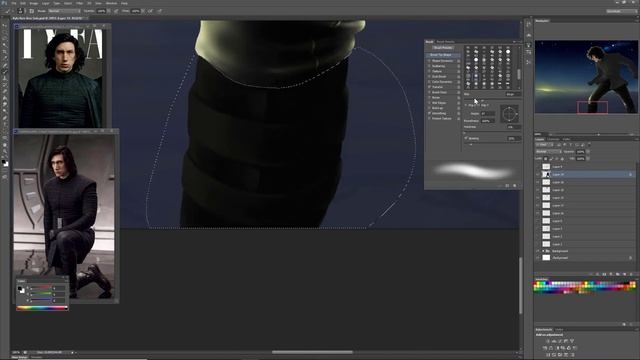Image resolution: width=640 pixels, height=360 pixels.
Task: Select the Eyedropper tool
Action: click(x=5, y=59)
